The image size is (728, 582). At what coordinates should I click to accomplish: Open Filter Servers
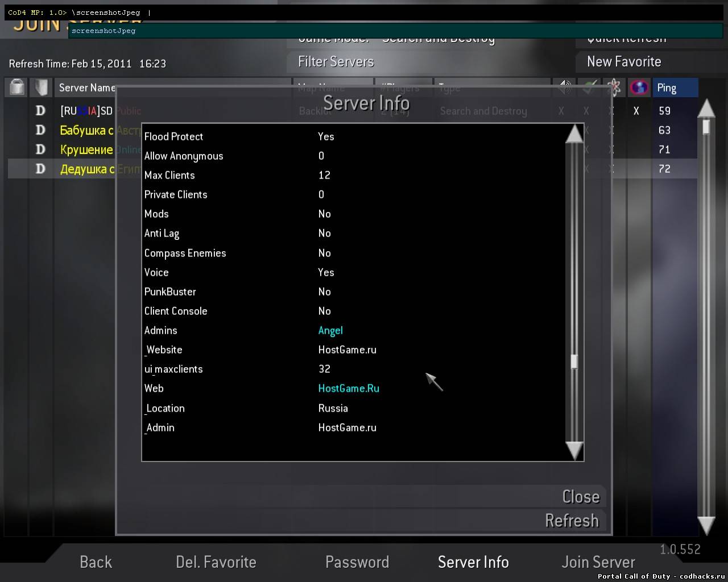(x=336, y=61)
